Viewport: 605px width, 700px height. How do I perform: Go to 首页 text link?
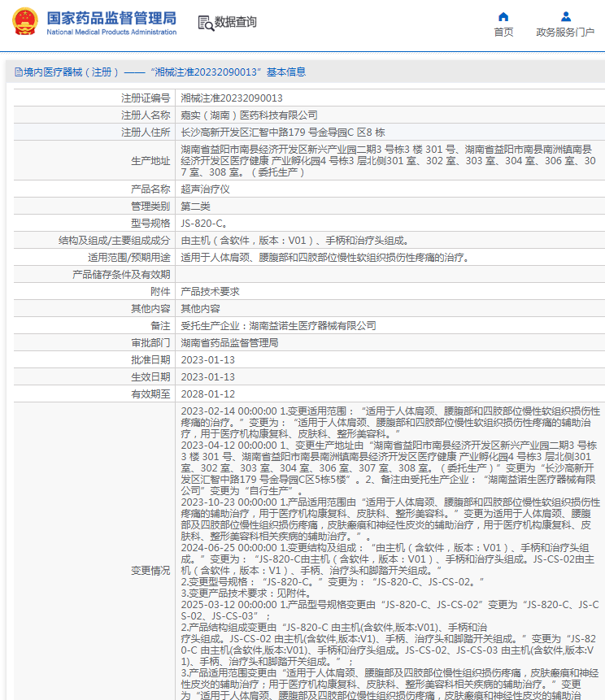point(503,33)
